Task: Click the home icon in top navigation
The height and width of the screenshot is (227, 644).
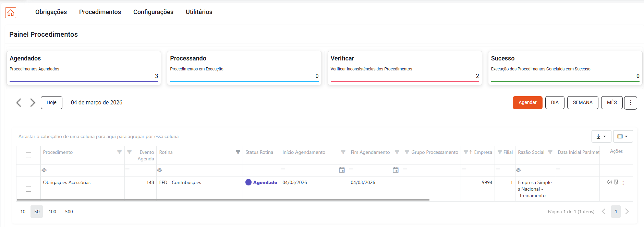Action: pos(11,13)
